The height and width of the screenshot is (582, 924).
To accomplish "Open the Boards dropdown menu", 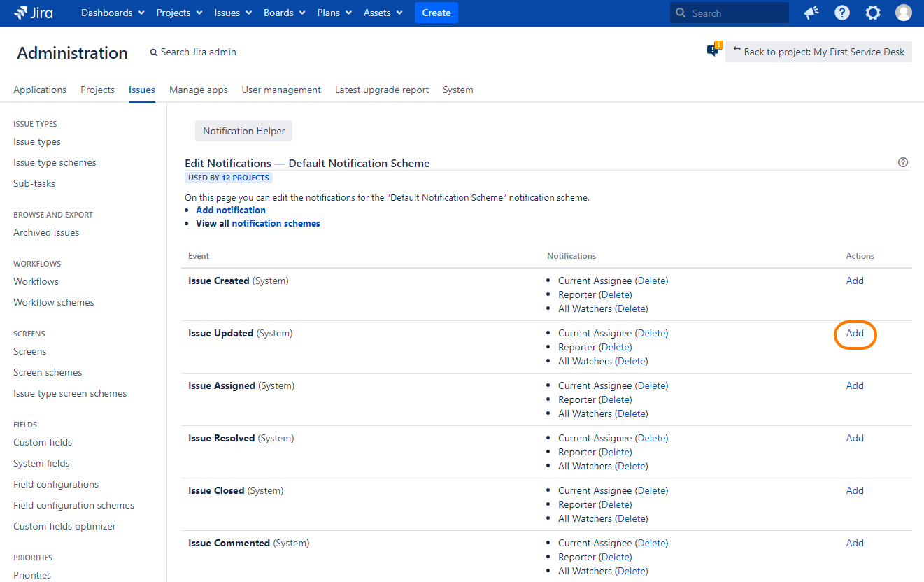I will pyautogui.click(x=284, y=13).
